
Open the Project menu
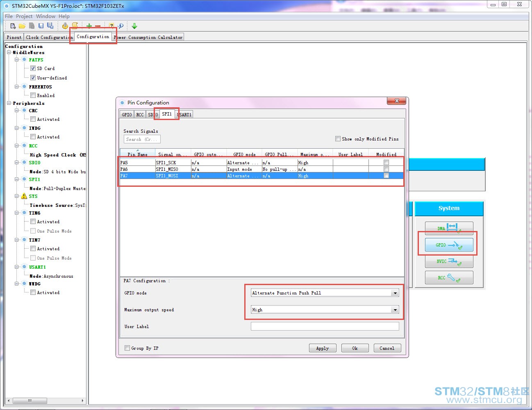tap(24, 16)
